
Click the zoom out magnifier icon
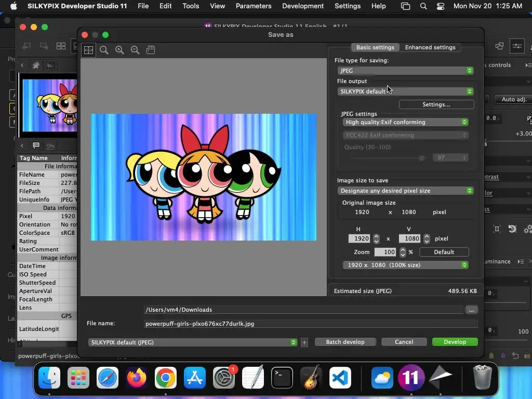[135, 50]
